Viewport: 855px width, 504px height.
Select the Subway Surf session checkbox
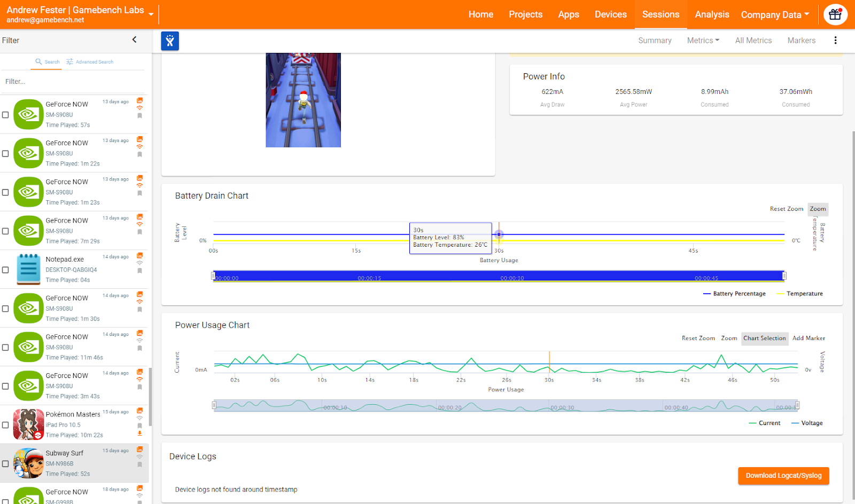(x=5, y=464)
